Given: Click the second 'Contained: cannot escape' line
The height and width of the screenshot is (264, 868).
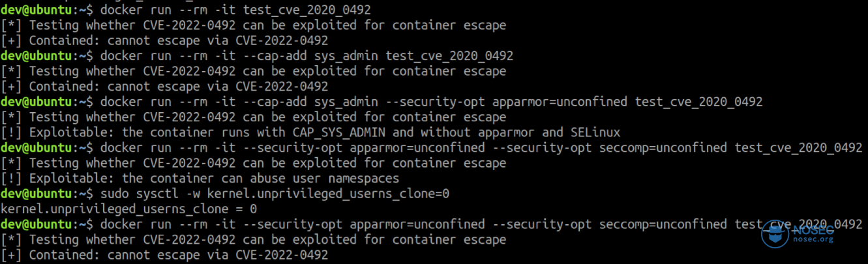Looking at the screenshot, I should coord(164,87).
